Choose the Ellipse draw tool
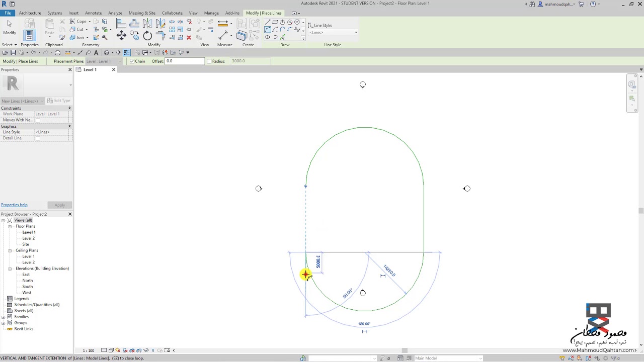 267,37
